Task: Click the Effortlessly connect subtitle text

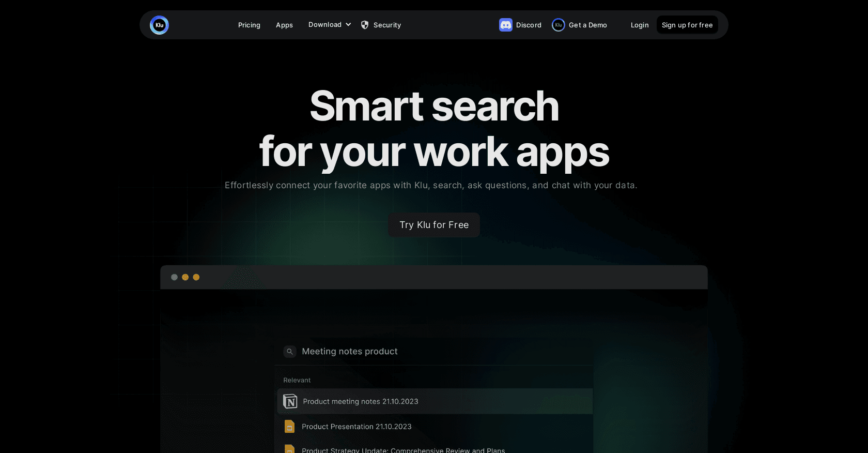Action: click(431, 185)
